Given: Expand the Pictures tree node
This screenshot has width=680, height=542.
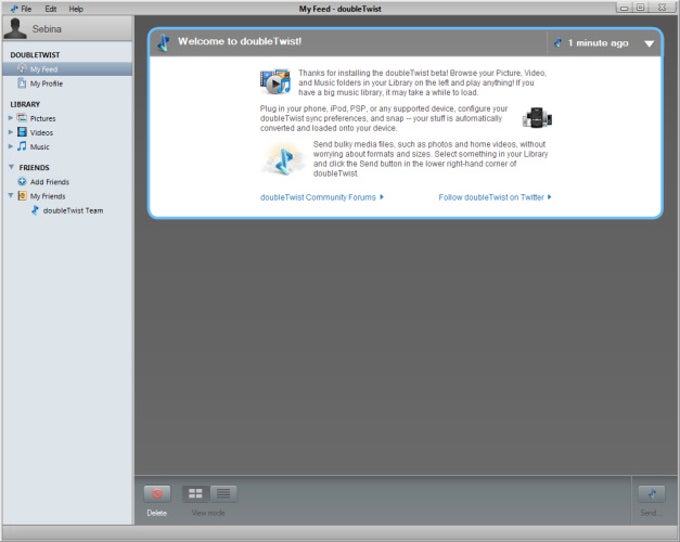Looking at the screenshot, I should [10, 118].
